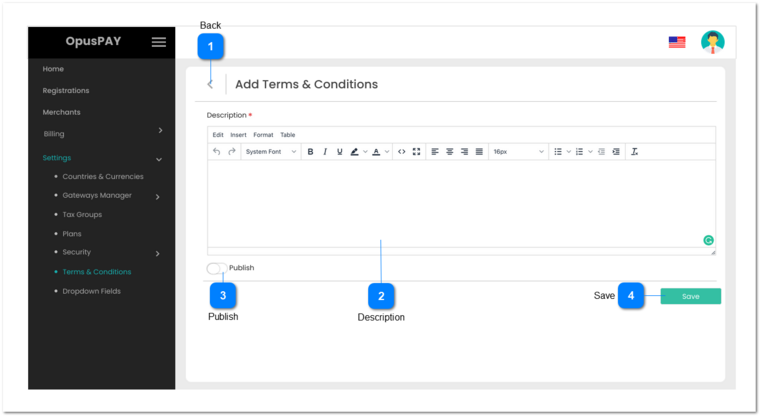761x417 pixels.
Task: Open the user avatar profile menu
Action: click(x=712, y=42)
